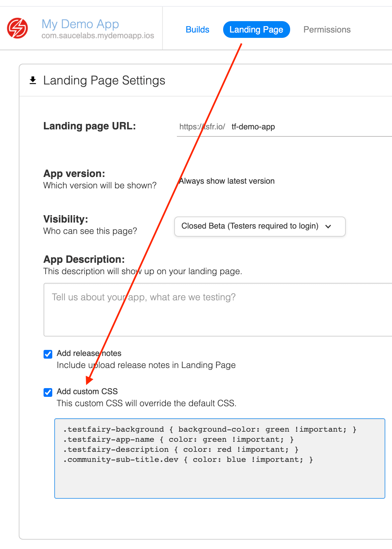Image resolution: width=392 pixels, height=549 pixels.
Task: Click the download icon beside Landing Page Settings
Action: [x=32, y=80]
